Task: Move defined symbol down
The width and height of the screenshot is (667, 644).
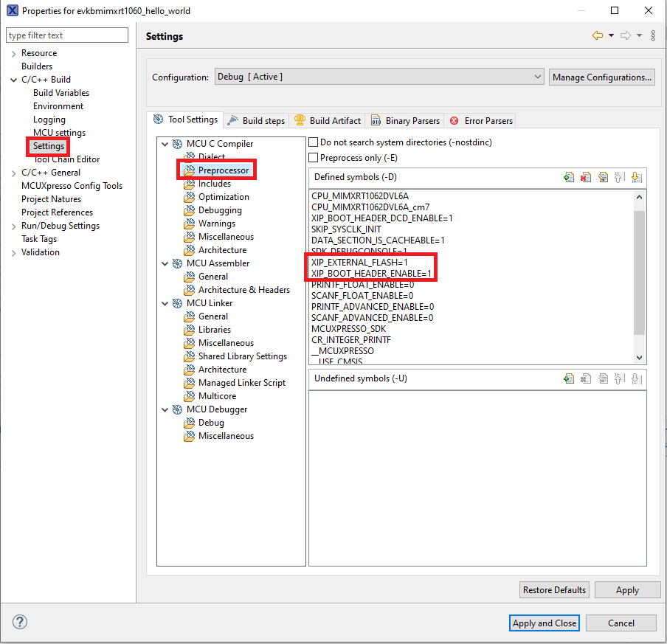Action: pos(636,177)
